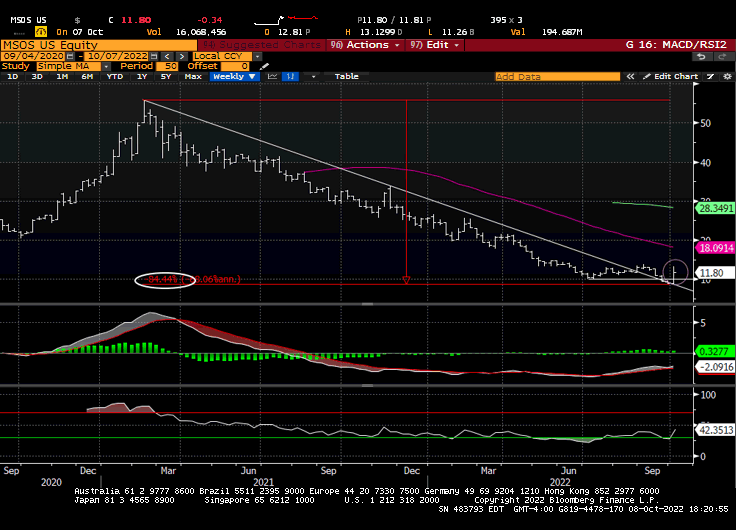Switch to line chart type icon
The width and height of the screenshot is (736, 530).
[x=272, y=77]
